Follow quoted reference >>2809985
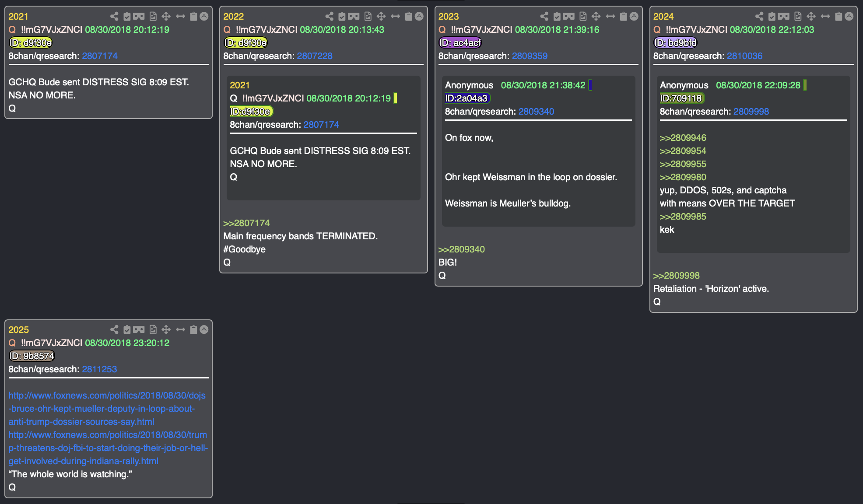The image size is (863, 504). pyautogui.click(x=683, y=217)
